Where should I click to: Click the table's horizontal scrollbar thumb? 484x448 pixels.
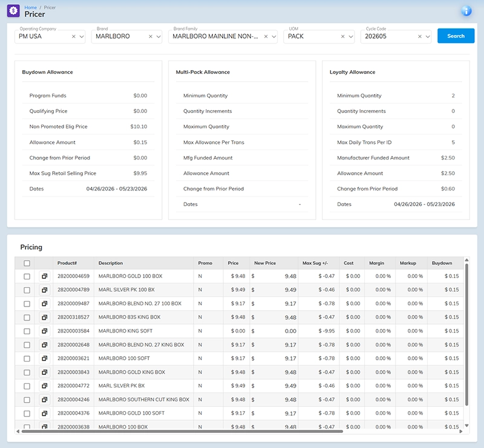pyautogui.click(x=182, y=431)
